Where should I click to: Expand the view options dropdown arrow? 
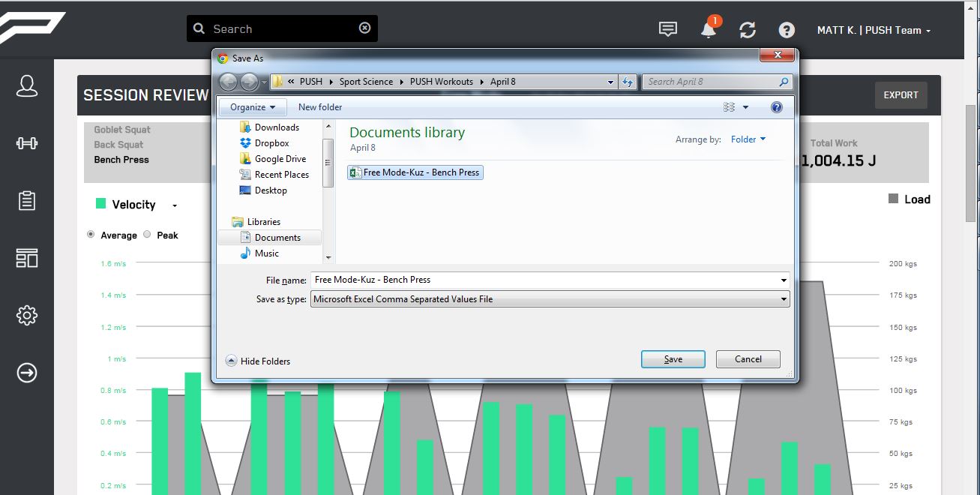[x=745, y=107]
